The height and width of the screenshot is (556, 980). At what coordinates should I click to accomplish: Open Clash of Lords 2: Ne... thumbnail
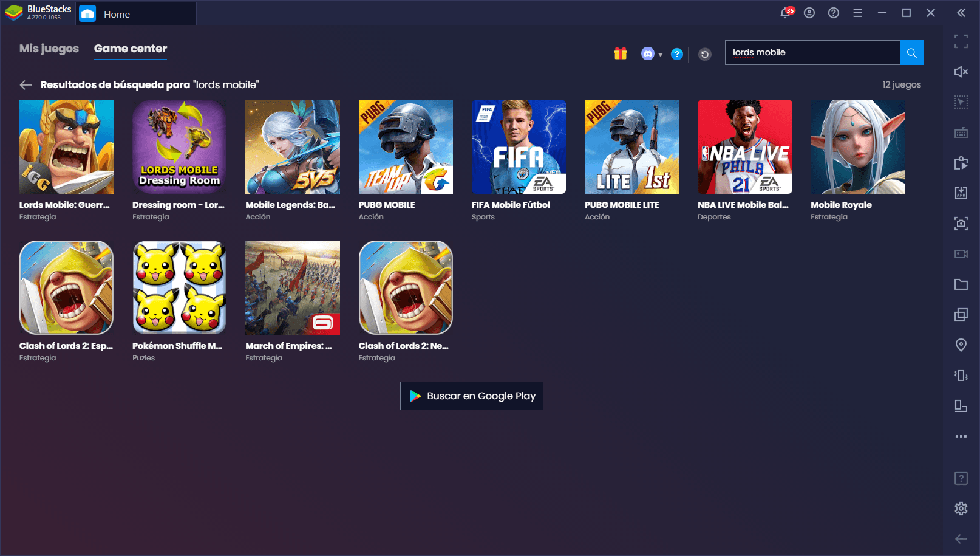(x=406, y=287)
